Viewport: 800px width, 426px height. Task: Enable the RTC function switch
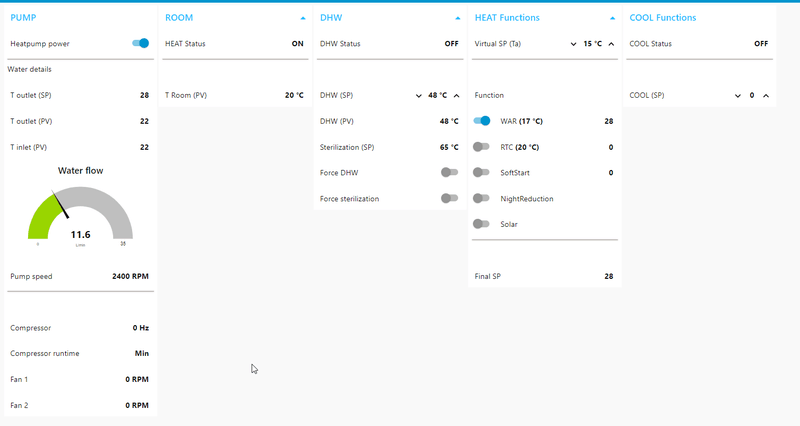tap(481, 147)
